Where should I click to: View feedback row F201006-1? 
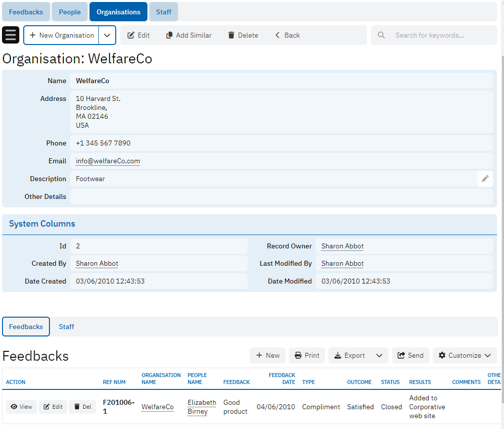click(x=21, y=407)
